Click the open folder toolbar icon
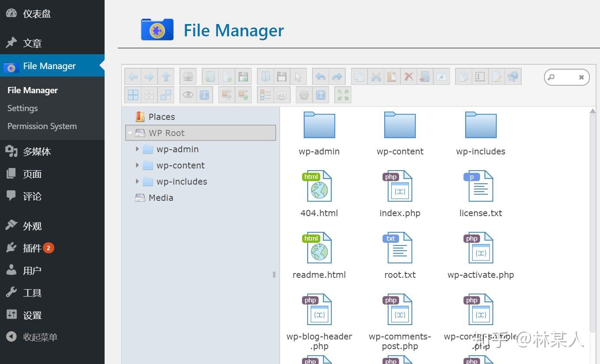Image resolution: width=600 pixels, height=364 pixels. (x=266, y=77)
